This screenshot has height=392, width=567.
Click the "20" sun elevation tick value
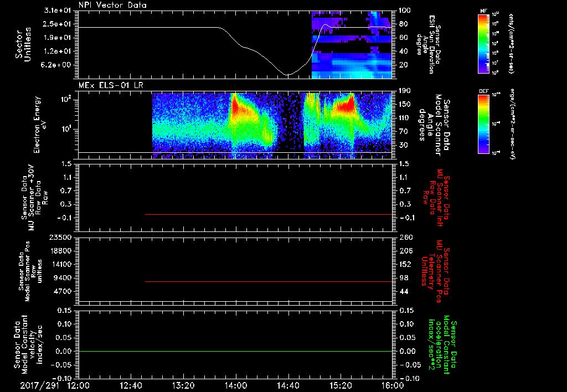click(404, 65)
